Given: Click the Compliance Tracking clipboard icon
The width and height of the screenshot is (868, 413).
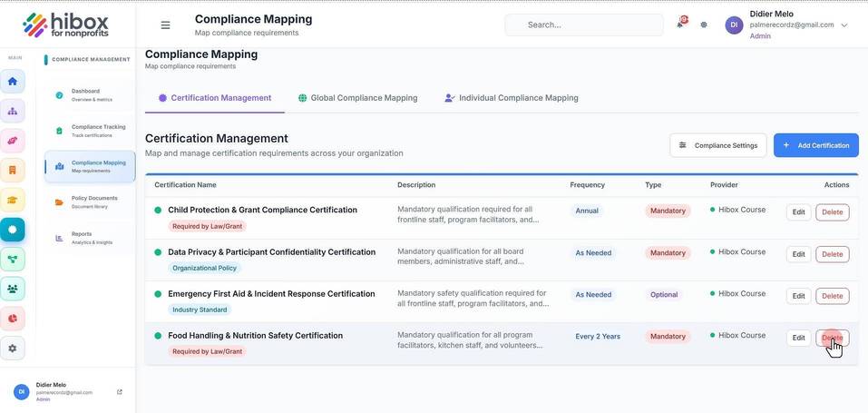Looking at the screenshot, I should [59, 131].
